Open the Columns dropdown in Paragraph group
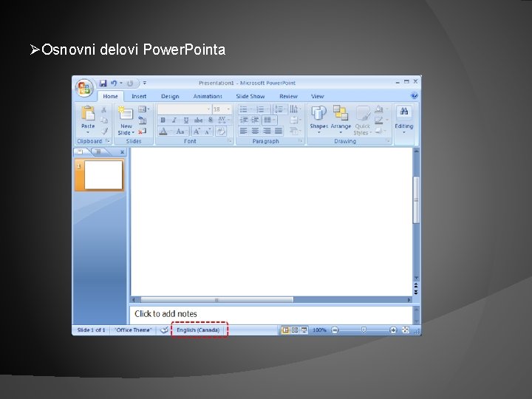 [269, 120]
